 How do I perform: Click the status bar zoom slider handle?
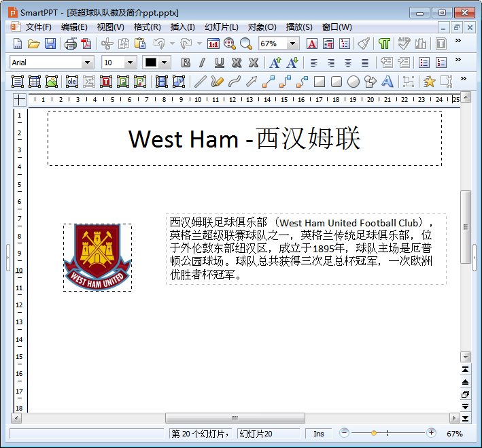(x=373, y=433)
